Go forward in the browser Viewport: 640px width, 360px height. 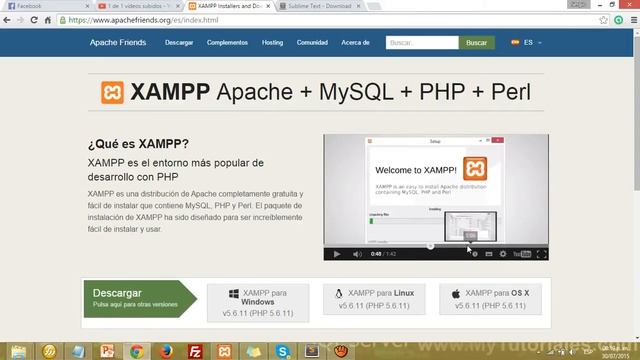coord(20,20)
